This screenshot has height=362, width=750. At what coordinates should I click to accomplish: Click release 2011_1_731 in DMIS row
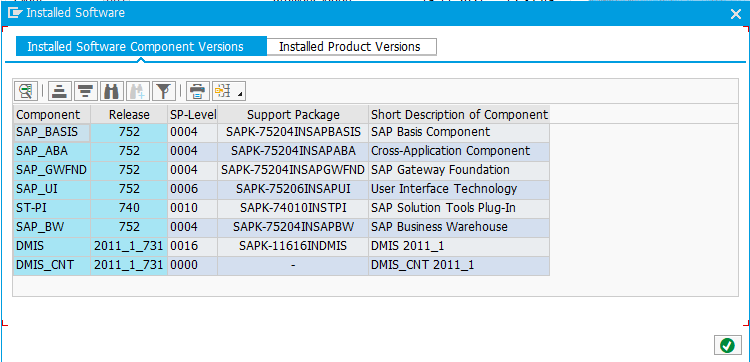coord(129,247)
